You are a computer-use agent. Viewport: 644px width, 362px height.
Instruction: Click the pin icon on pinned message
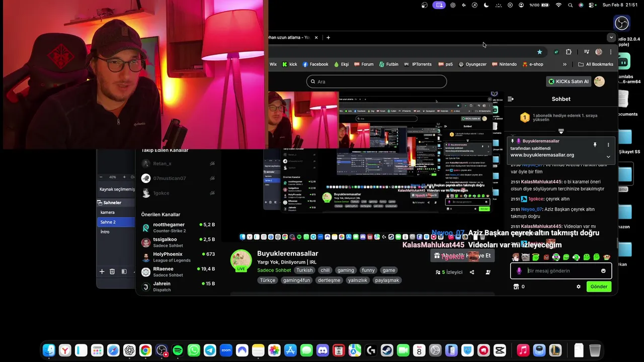coord(595,145)
